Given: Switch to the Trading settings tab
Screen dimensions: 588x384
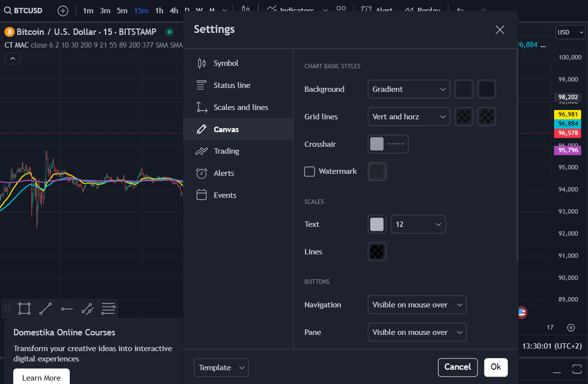Looking at the screenshot, I should (x=227, y=151).
